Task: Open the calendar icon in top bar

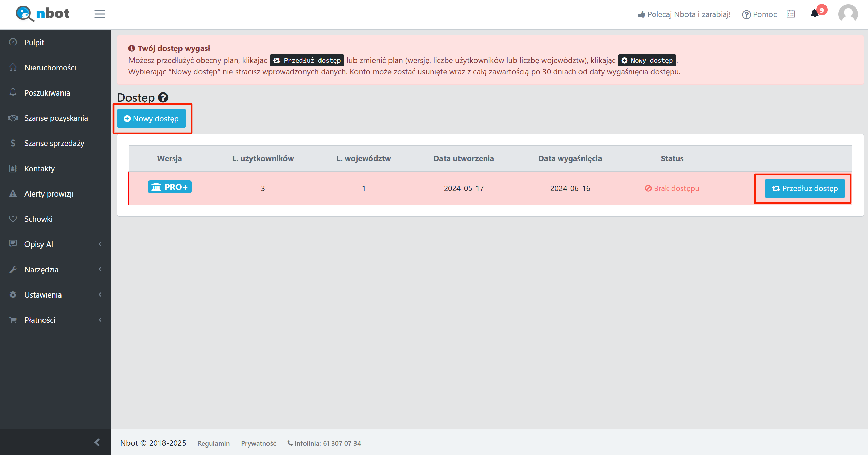Action: click(x=791, y=14)
